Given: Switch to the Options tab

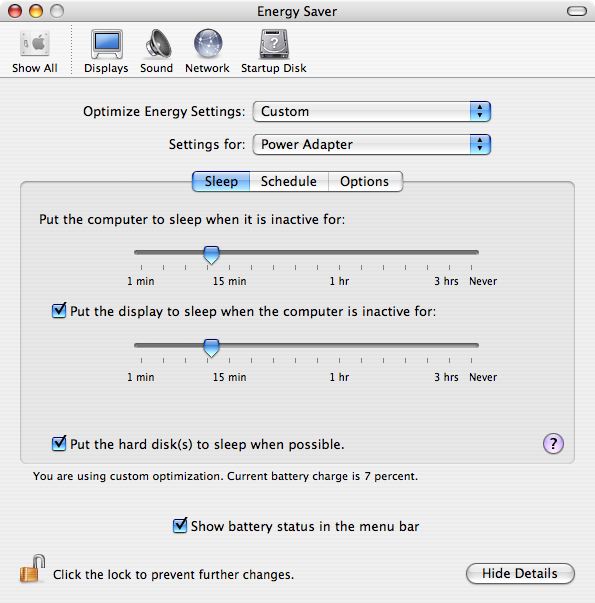Looking at the screenshot, I should coord(365,181).
